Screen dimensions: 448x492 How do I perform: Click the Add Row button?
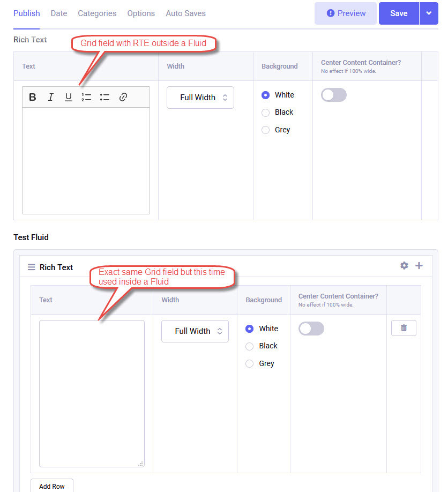coord(51,486)
